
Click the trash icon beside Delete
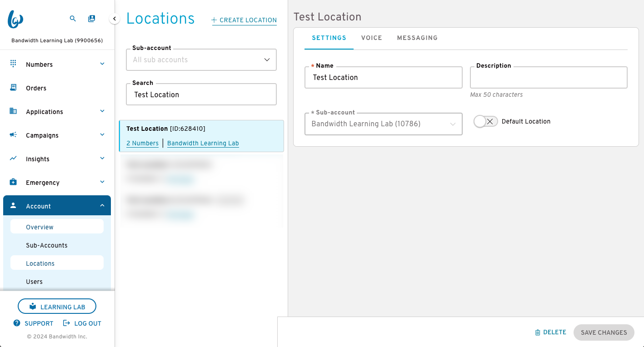tap(538, 332)
